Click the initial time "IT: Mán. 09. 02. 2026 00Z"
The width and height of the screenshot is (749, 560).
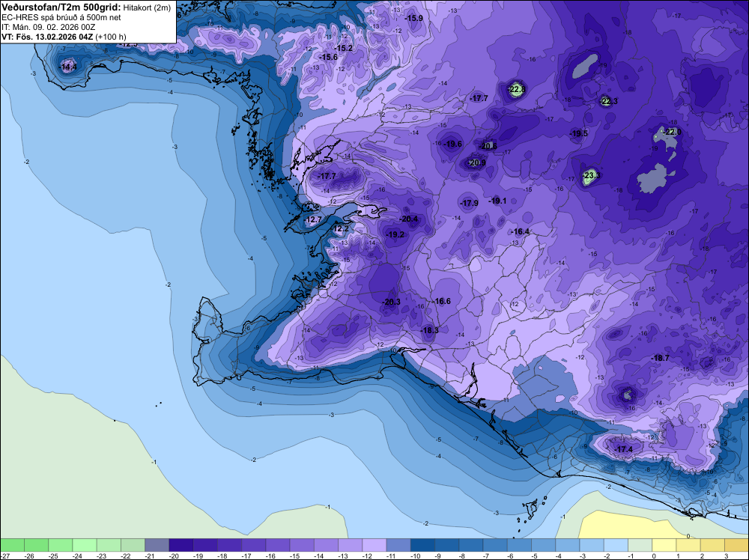point(48,27)
